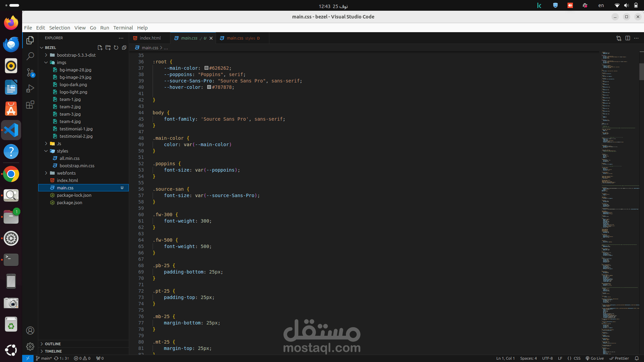Viewport: 644px width, 362px height.
Task: Click the #626262 color swatch
Action: pos(207,68)
